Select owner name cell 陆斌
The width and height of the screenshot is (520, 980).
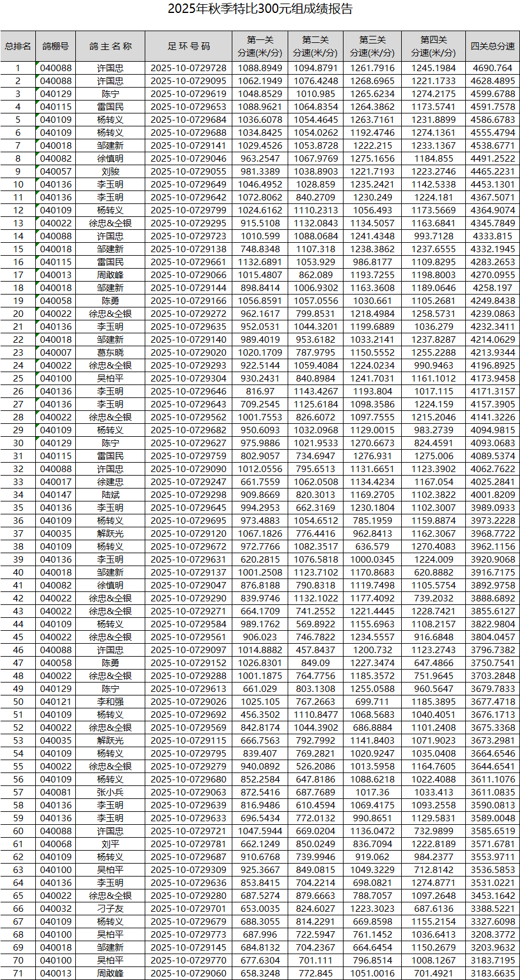click(110, 495)
